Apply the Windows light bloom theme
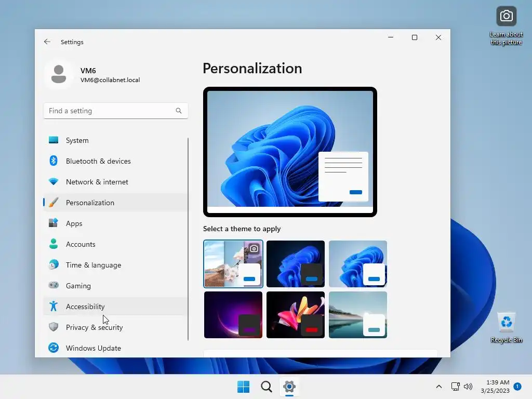532x399 pixels. pos(358,263)
